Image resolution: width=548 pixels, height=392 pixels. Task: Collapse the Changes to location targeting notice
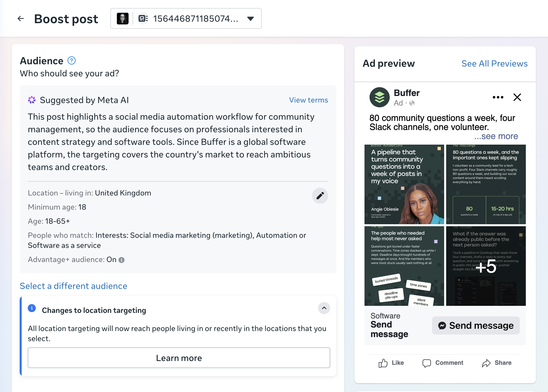click(x=324, y=308)
